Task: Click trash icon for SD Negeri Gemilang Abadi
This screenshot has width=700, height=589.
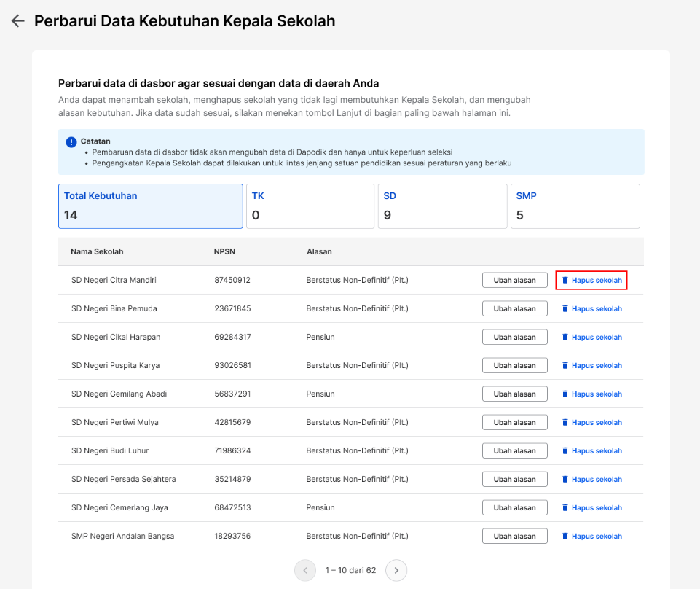Action: pos(565,394)
